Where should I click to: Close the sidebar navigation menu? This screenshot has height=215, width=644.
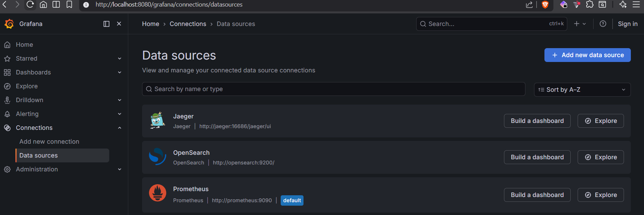[119, 24]
